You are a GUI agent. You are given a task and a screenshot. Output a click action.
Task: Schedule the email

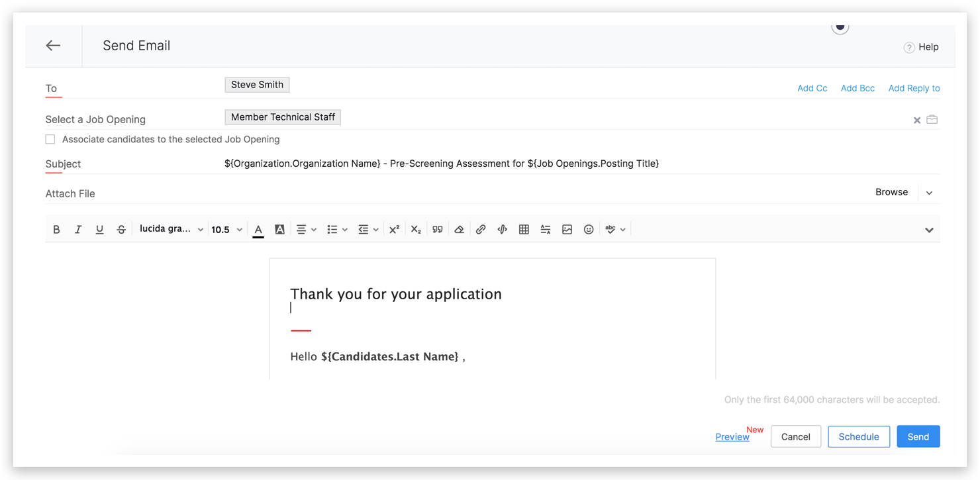859,437
